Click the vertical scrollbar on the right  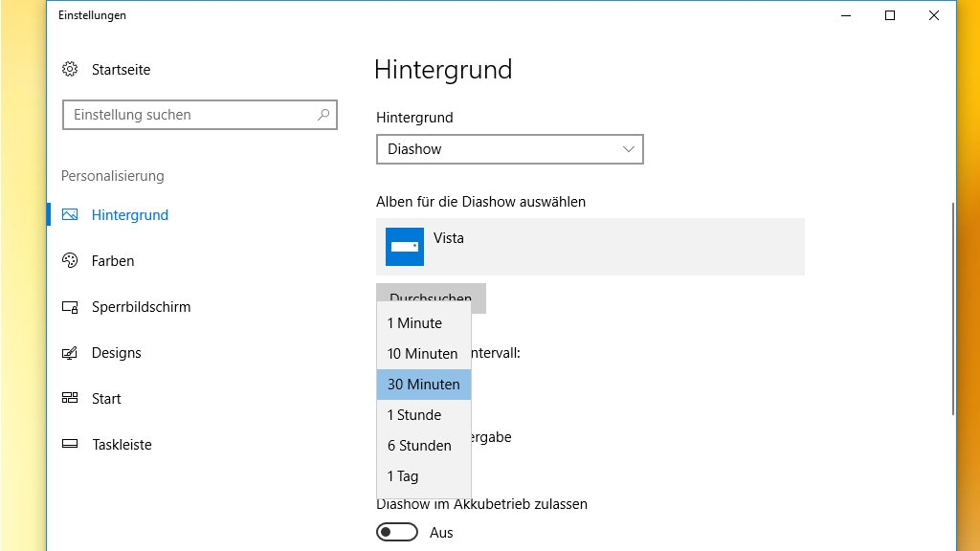pos(952,306)
